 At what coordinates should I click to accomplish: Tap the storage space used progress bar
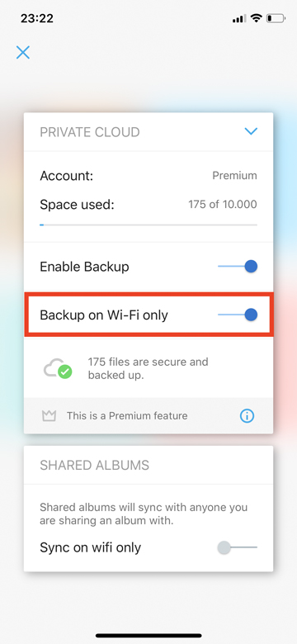pyautogui.click(x=148, y=225)
